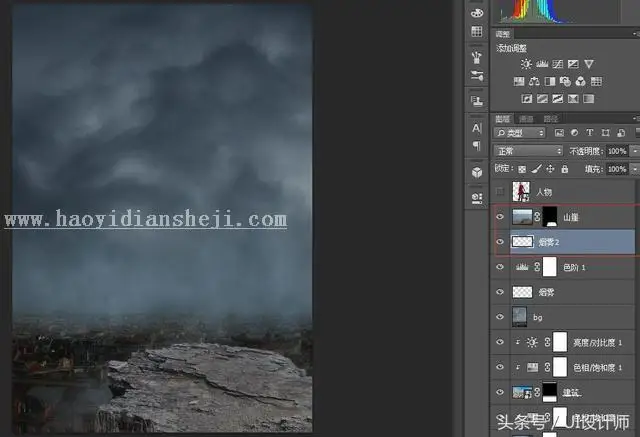The height and width of the screenshot is (437, 640).
Task: Add a Curves adjustment layer
Action: (558, 64)
